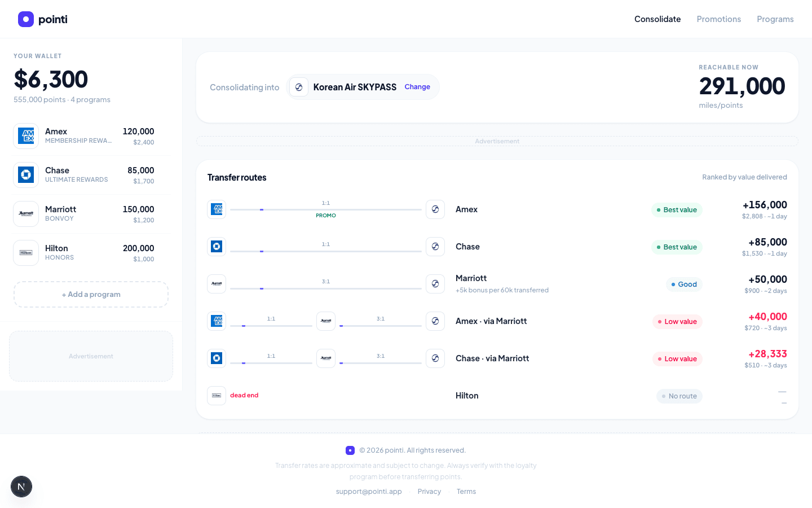Click Korean Air icon in Amex via Marriott route
The height and width of the screenshot is (508, 812).
(x=435, y=321)
